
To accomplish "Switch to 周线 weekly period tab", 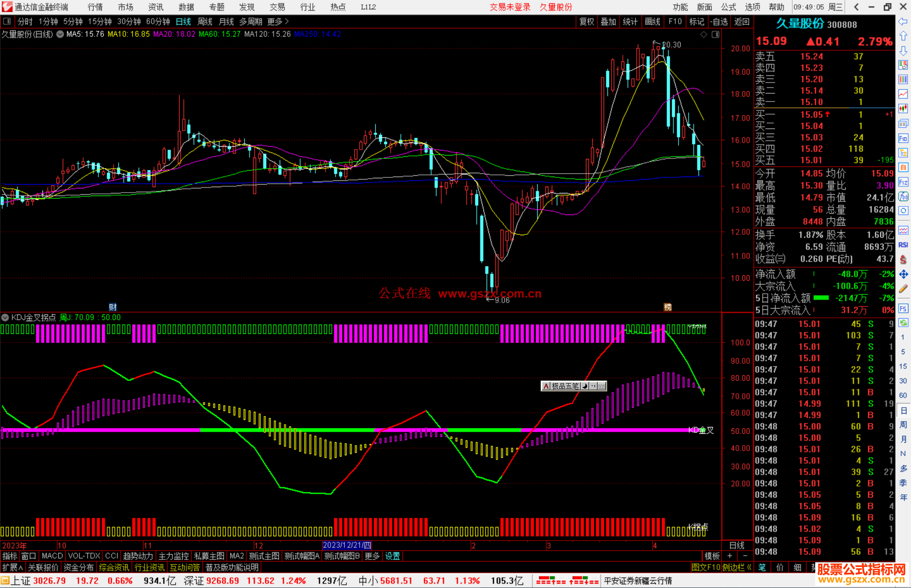I will (x=205, y=21).
